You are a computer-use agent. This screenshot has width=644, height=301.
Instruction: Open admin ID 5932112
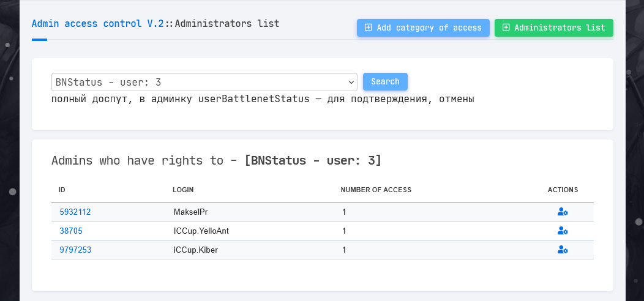click(x=75, y=212)
